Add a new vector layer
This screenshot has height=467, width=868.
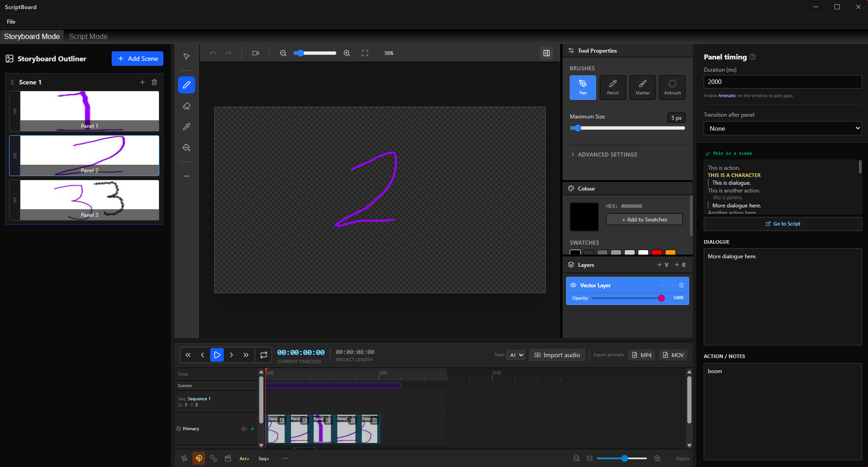(x=663, y=265)
